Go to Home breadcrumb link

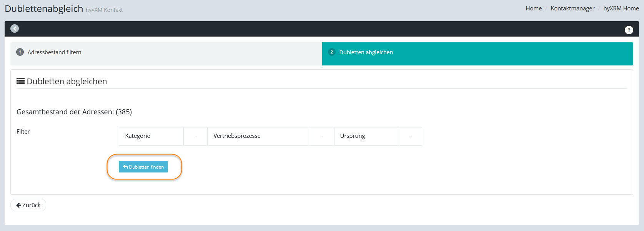(533, 8)
